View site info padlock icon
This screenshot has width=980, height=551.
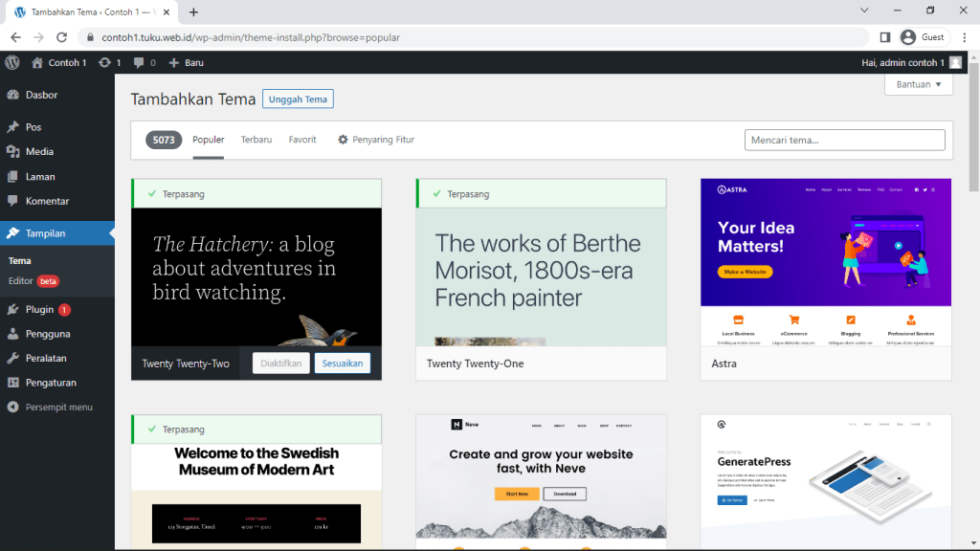[90, 37]
